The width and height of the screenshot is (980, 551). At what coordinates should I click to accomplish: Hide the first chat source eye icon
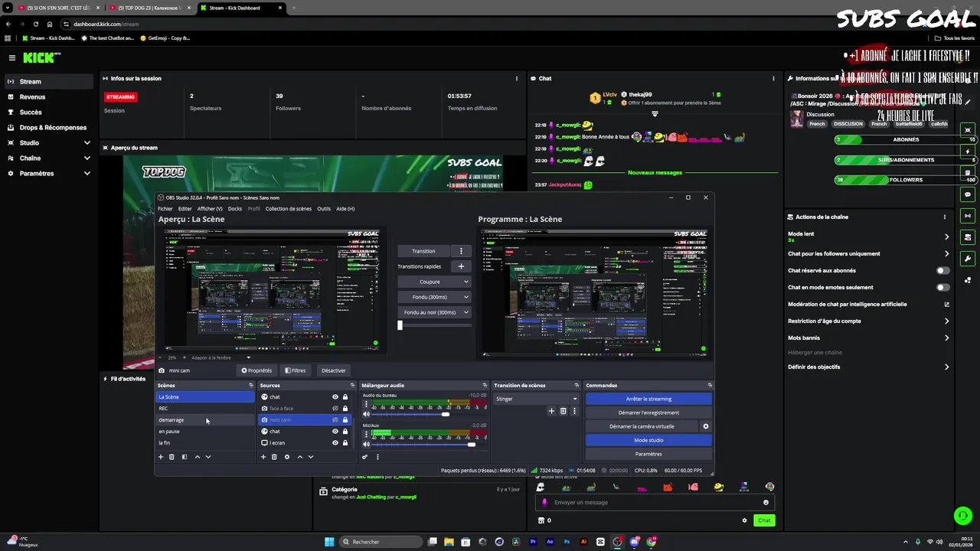335,397
